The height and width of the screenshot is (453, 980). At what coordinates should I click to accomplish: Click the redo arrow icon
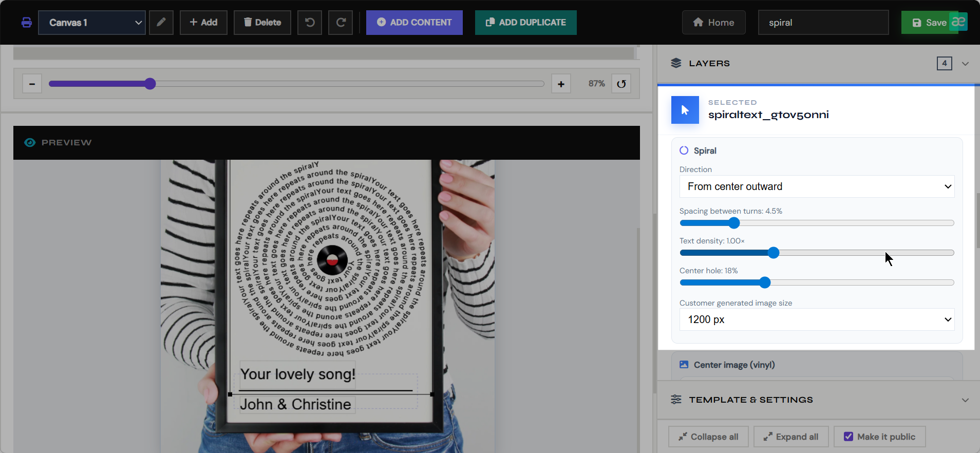coord(341,23)
